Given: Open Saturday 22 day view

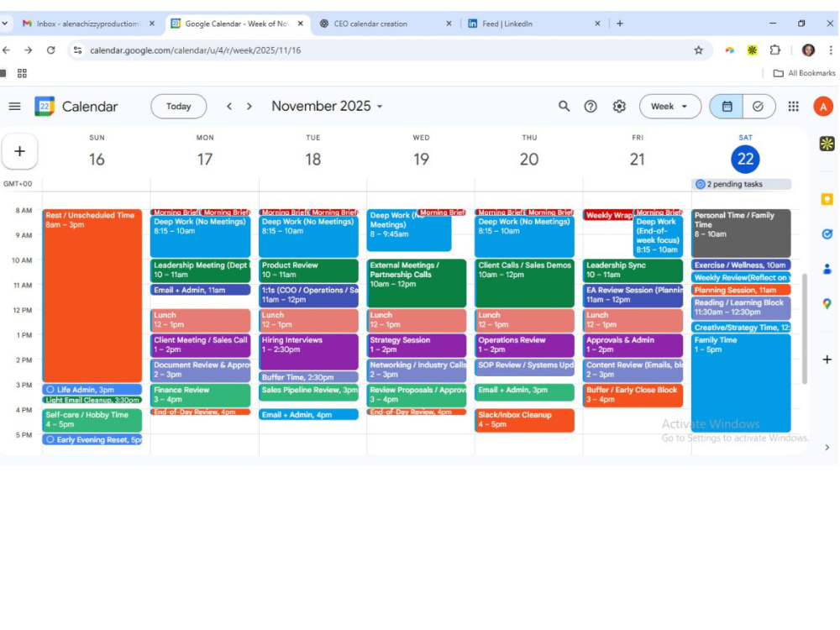Looking at the screenshot, I should [745, 159].
